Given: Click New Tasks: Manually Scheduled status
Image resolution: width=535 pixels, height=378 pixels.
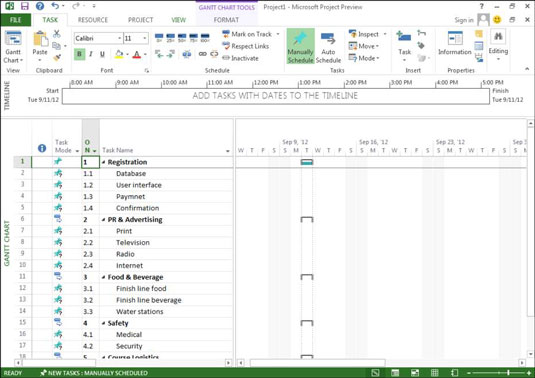Looking at the screenshot, I should [x=94, y=373].
